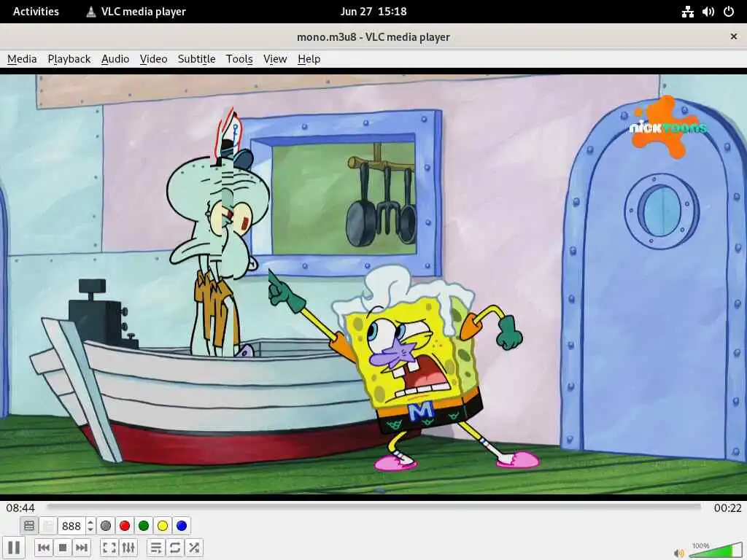
Task: Stop playback with the stop button
Action: coord(63,548)
